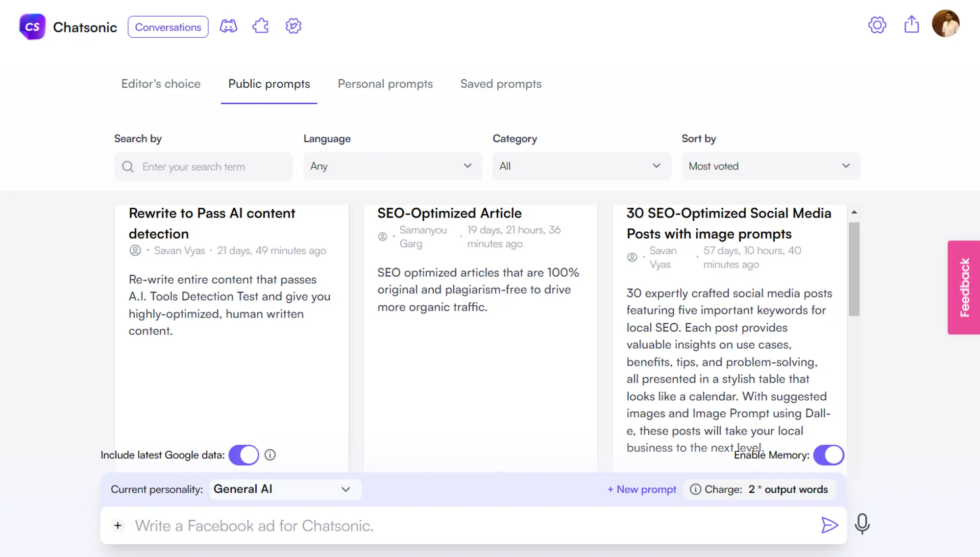This screenshot has width=980, height=557.
Task: Switch to Editor's choice tab
Action: [x=161, y=84]
